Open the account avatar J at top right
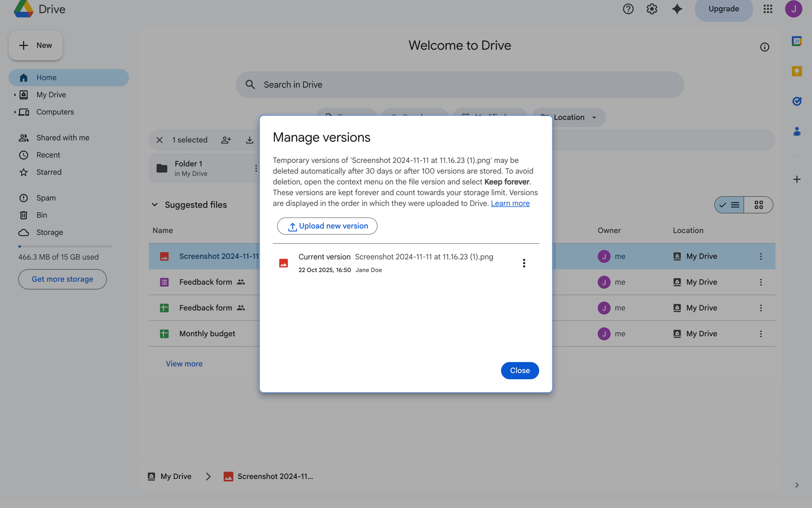Screen dimensions: 812x508 click(793, 9)
